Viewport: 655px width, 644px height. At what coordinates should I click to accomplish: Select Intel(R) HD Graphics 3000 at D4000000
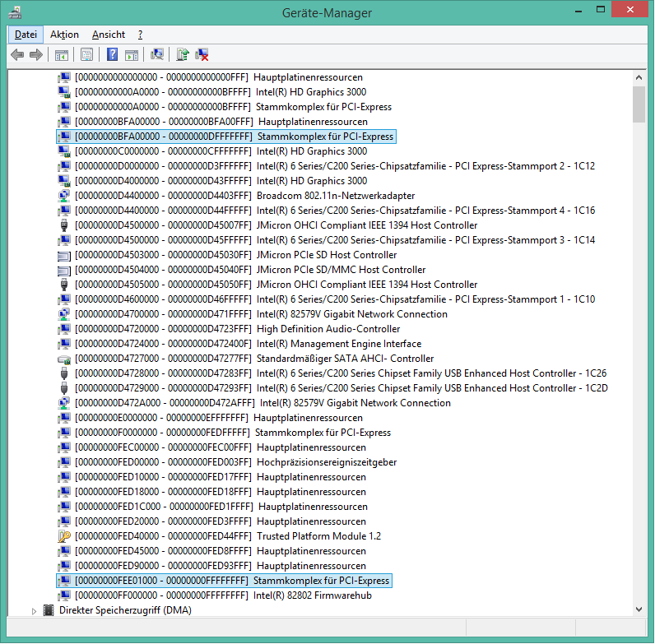[x=221, y=181]
